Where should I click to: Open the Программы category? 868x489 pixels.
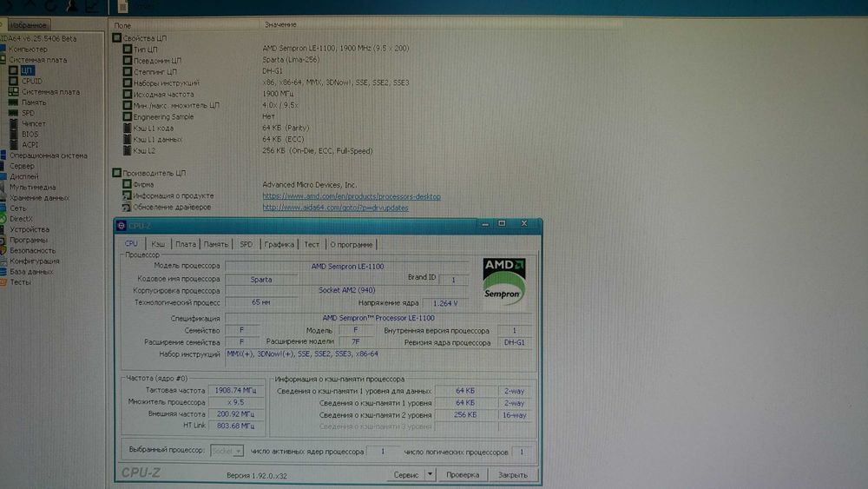[x=29, y=240]
